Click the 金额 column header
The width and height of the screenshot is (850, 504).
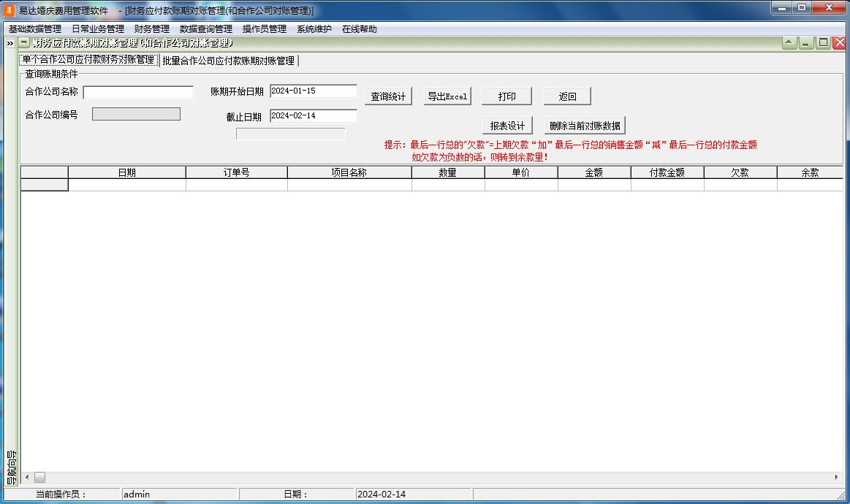594,172
